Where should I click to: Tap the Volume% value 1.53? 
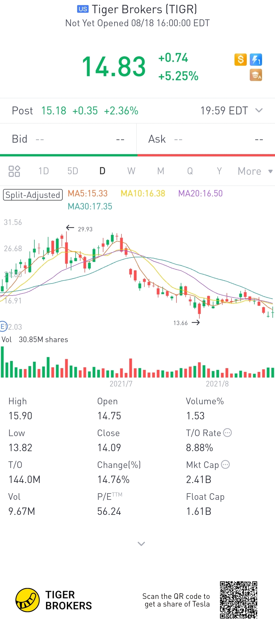point(195,416)
